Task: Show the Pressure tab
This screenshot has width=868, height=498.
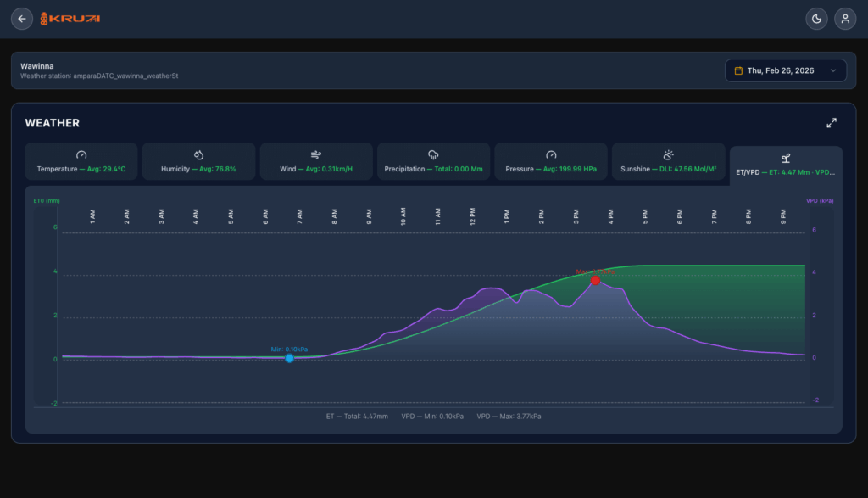Action: click(551, 162)
